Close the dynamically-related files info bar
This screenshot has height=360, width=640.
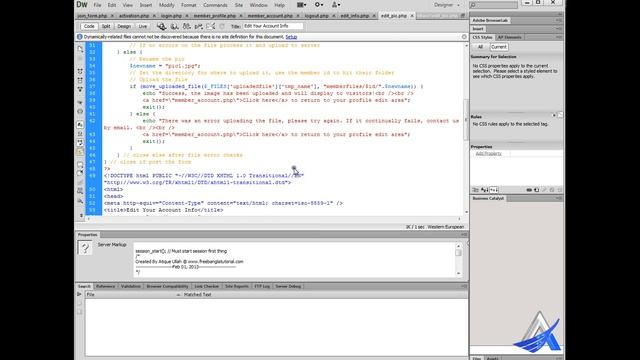[464, 37]
